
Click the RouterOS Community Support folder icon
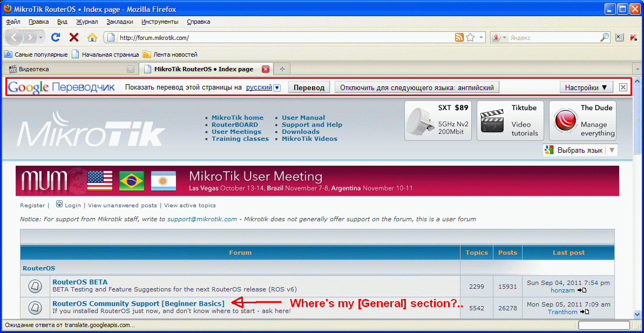[35, 308]
